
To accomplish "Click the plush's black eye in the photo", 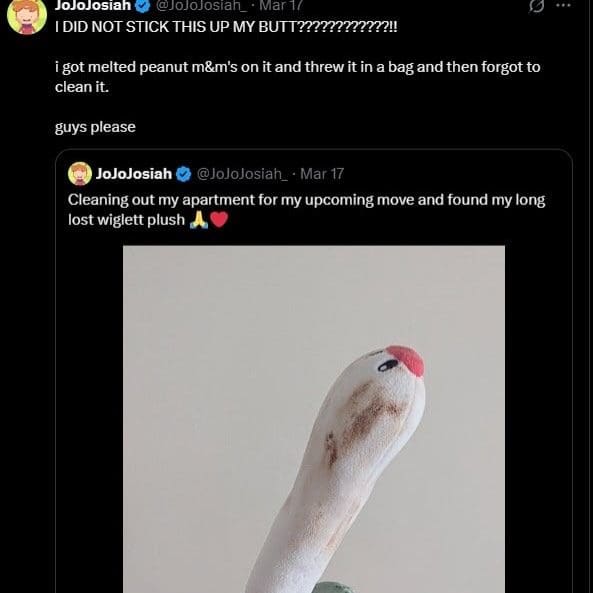I will tap(388, 365).
